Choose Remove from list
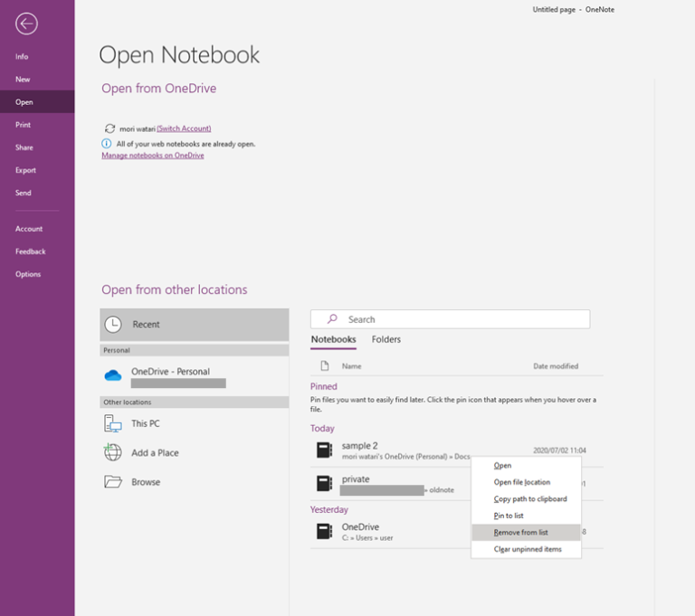This screenshot has width=695, height=616. pyautogui.click(x=526, y=533)
